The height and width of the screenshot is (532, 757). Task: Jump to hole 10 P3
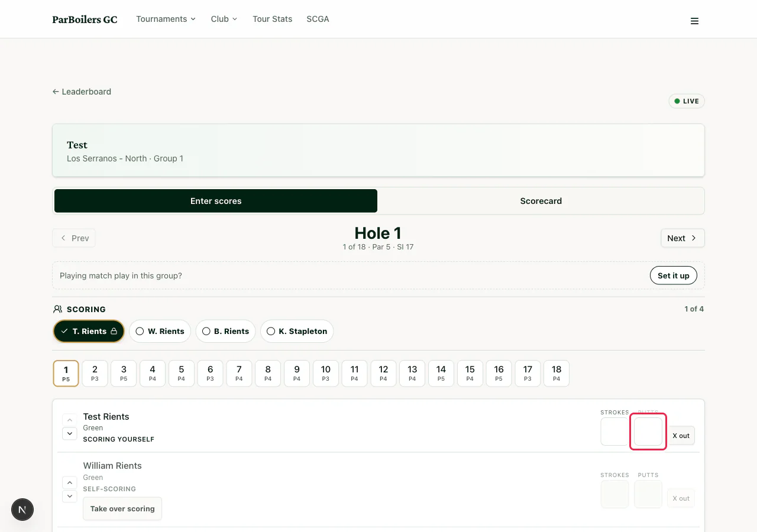click(x=326, y=374)
